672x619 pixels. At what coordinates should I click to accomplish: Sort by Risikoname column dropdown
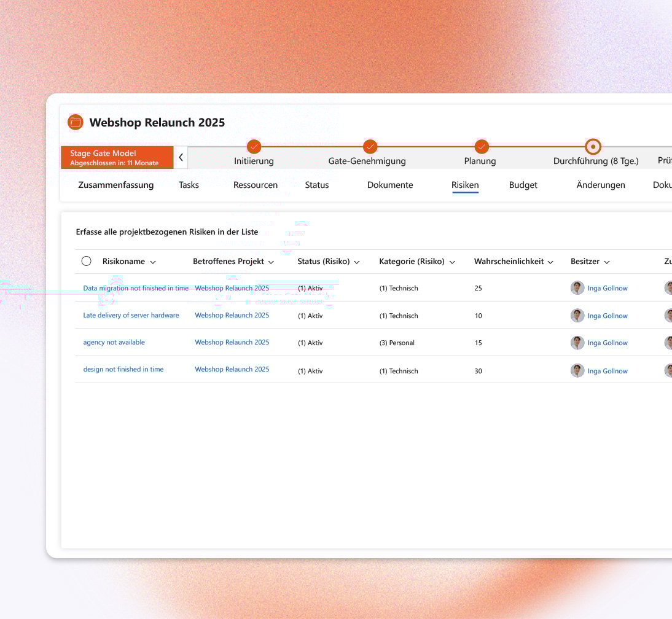tap(153, 262)
